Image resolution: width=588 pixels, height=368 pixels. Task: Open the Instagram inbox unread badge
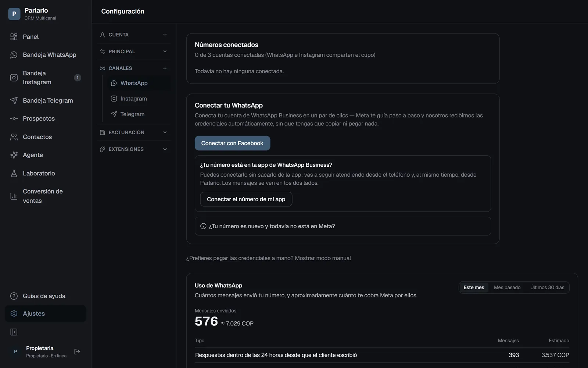78,78
